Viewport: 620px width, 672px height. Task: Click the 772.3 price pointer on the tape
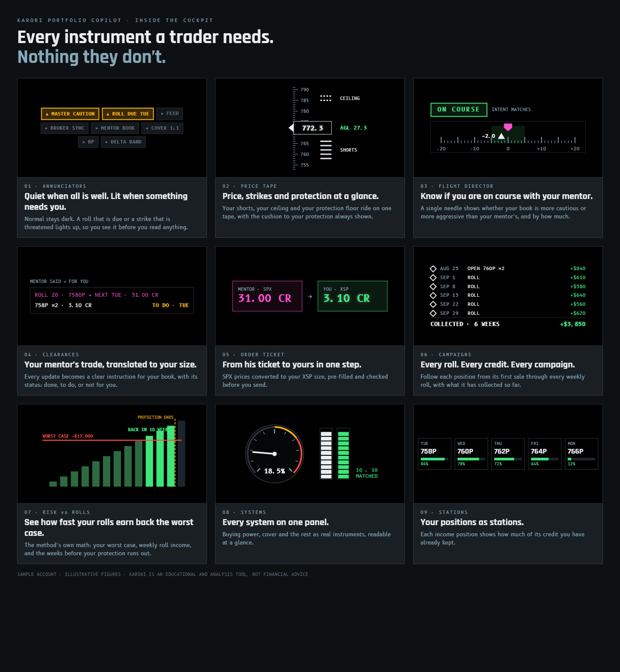coord(310,128)
